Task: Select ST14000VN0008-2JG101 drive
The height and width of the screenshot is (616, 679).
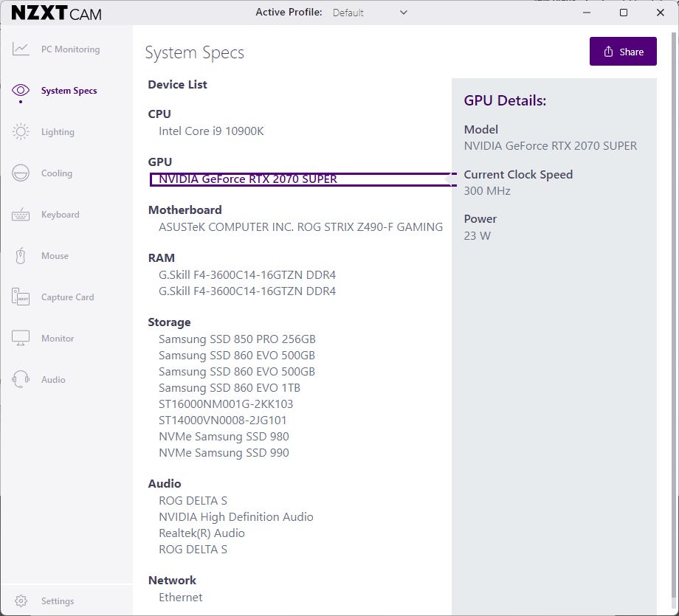Action: (223, 421)
